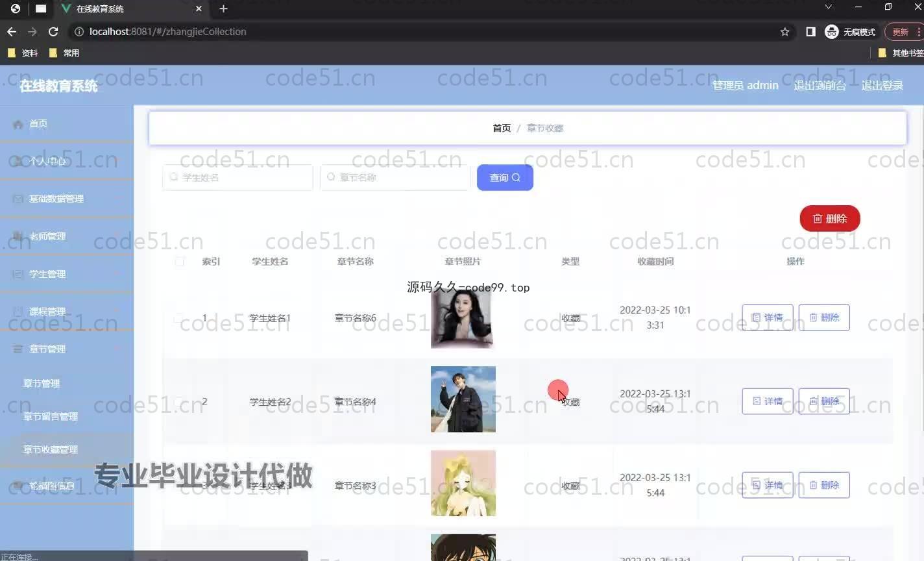The image size is (924, 561).
Task: Open the 常用 bookmark folder
Action: pyautogui.click(x=64, y=53)
